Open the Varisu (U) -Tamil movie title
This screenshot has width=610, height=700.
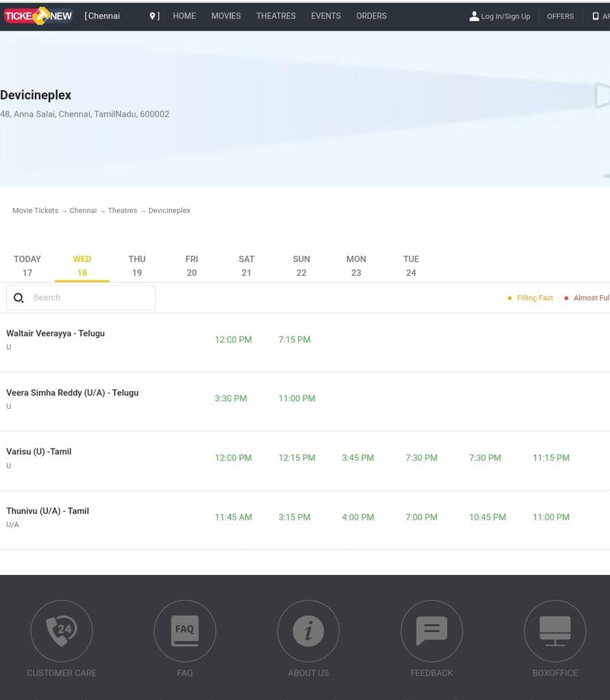pyautogui.click(x=39, y=452)
